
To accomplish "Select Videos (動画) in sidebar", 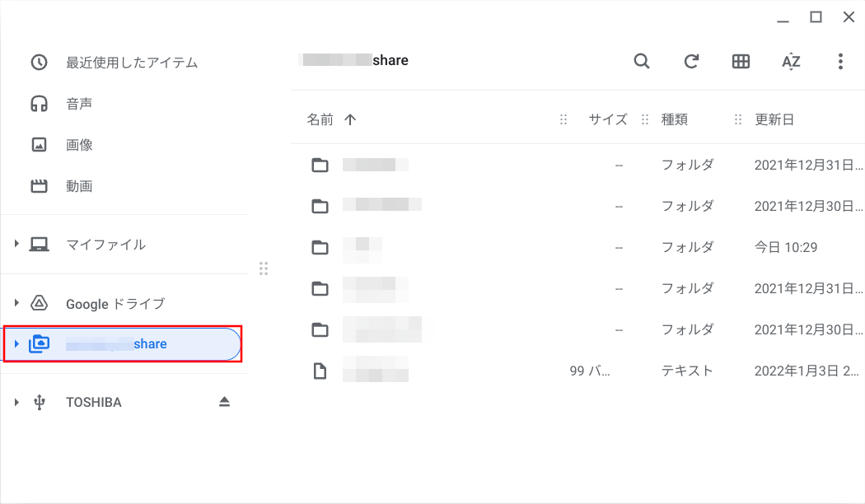I will [79, 186].
